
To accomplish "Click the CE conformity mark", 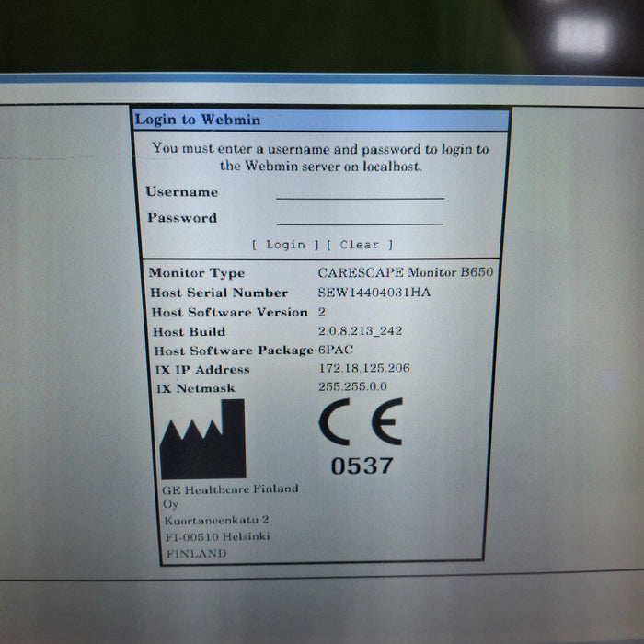I will 360,424.
